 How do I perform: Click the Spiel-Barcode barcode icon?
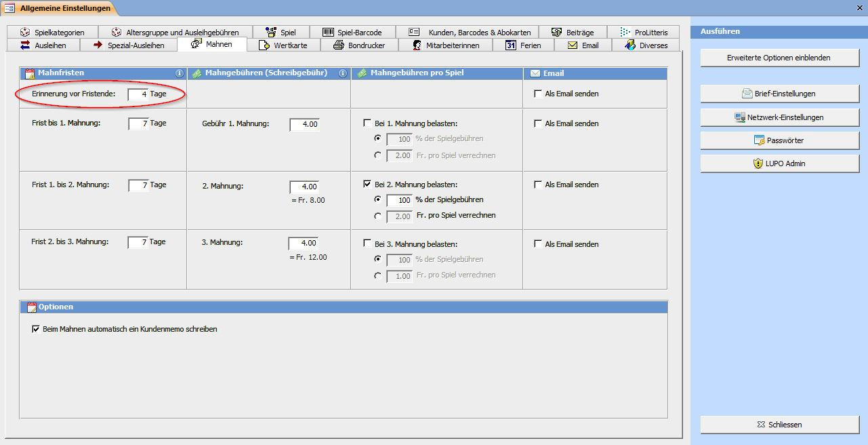(x=328, y=32)
